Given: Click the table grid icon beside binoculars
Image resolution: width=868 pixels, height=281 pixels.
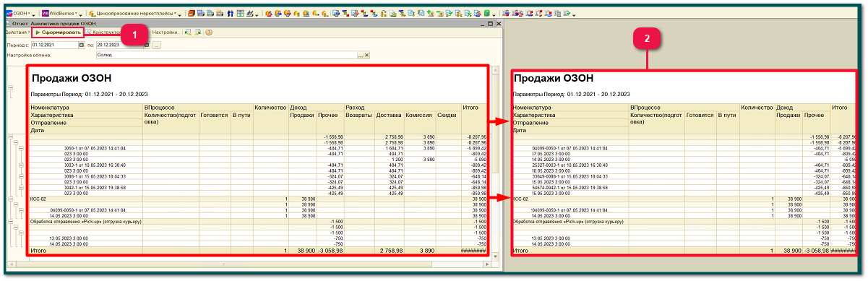Looking at the screenshot, I should pyautogui.click(x=240, y=13).
